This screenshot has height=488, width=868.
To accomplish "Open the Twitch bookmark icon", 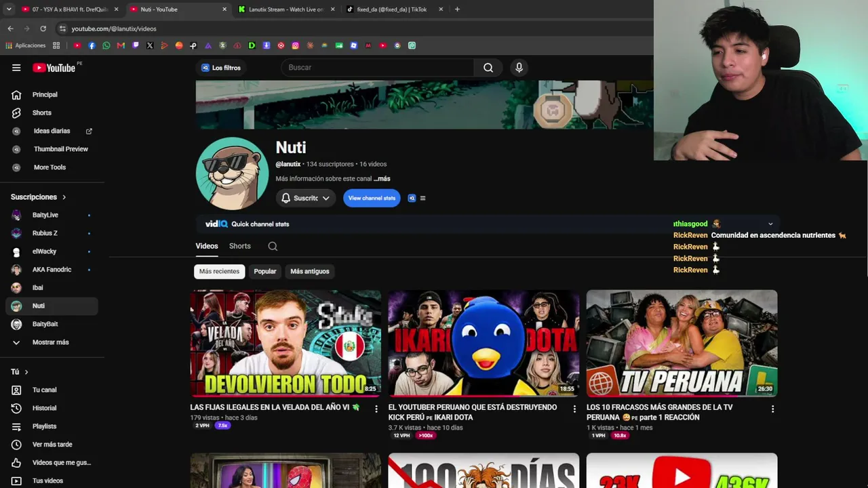I will tap(136, 45).
